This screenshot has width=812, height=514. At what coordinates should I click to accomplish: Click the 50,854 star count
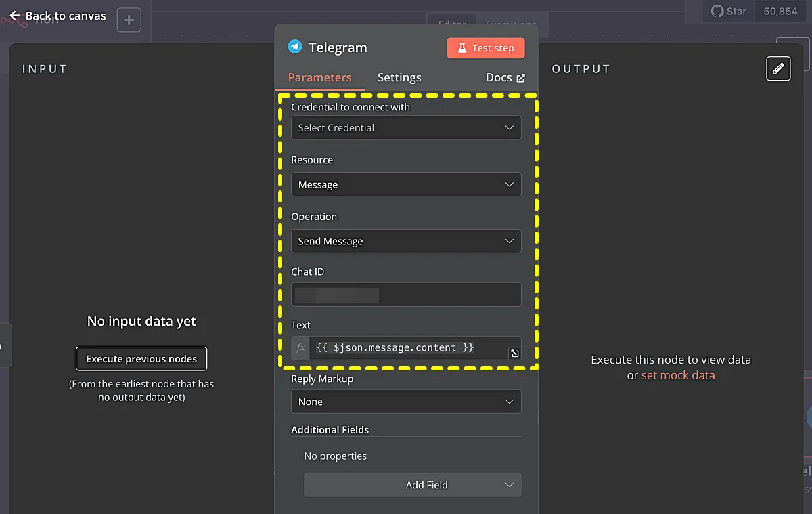tap(780, 12)
